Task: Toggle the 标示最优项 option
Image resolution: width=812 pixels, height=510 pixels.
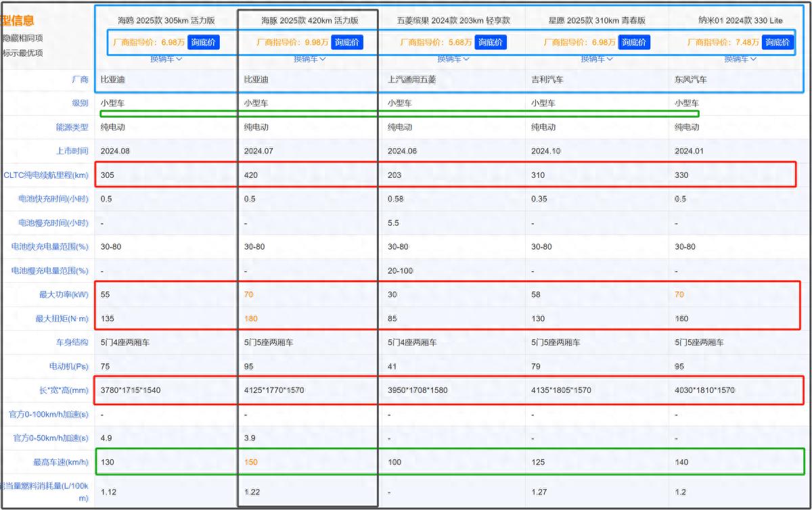Action: (22, 53)
